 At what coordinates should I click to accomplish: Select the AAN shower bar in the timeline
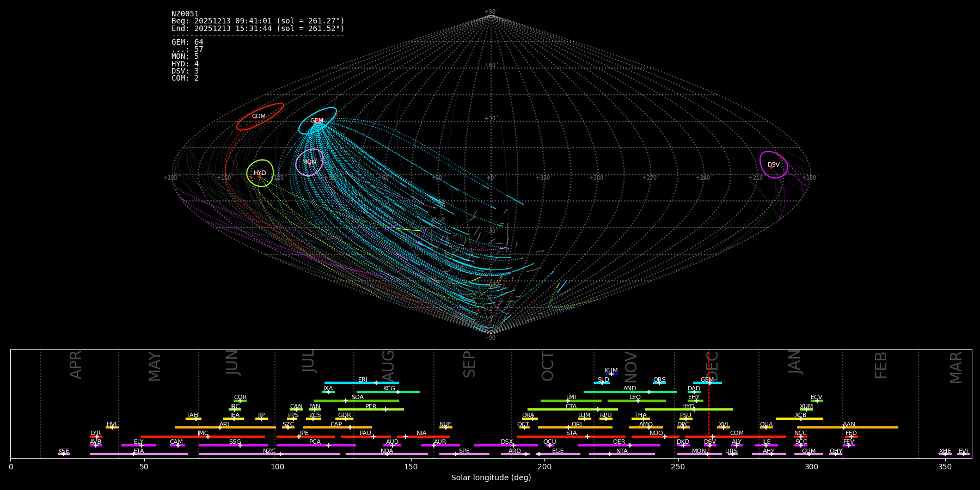point(848,427)
